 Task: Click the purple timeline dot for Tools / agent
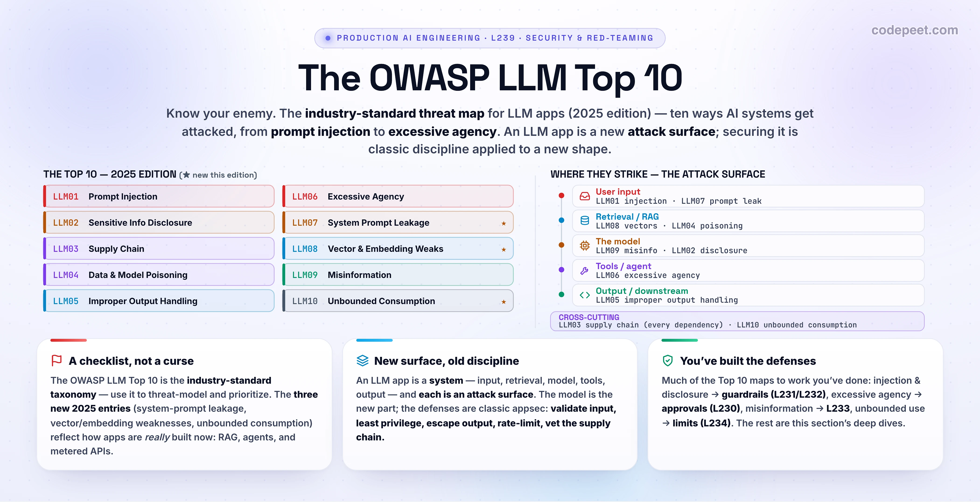coord(561,270)
